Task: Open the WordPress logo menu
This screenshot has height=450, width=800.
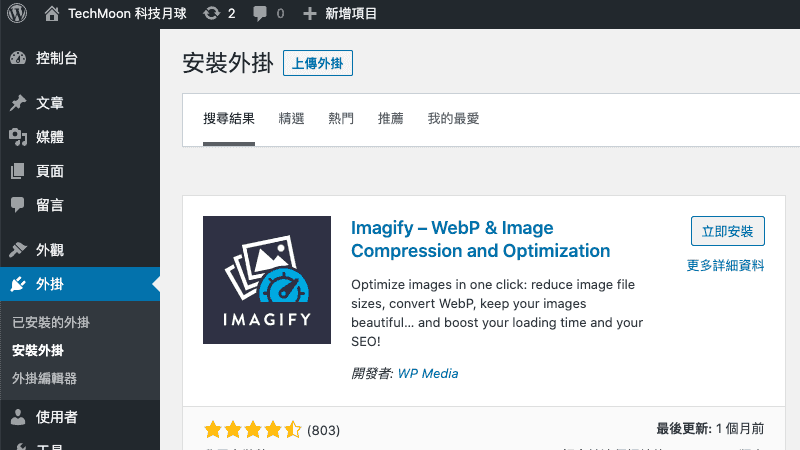Action: pos(17,13)
